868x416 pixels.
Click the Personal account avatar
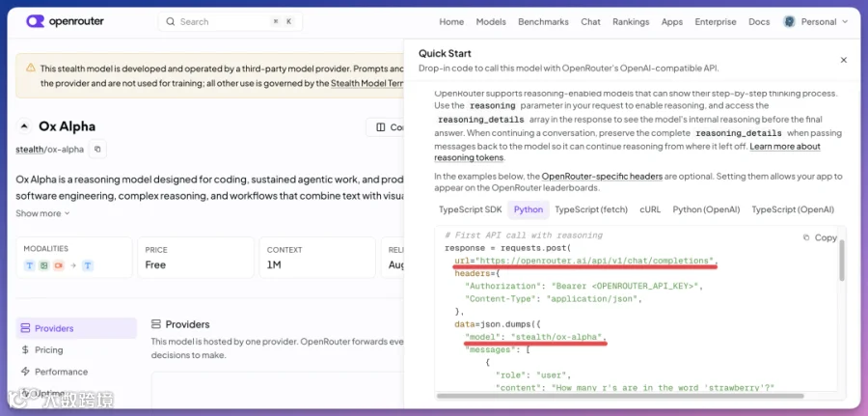[x=789, y=21]
